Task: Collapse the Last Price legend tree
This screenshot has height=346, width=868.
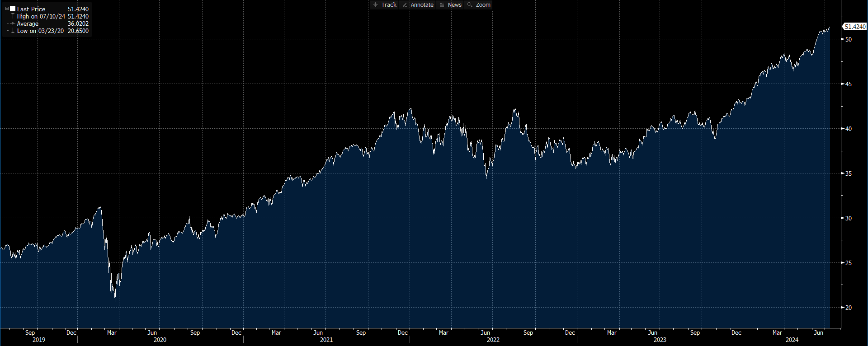Action: [x=7, y=9]
